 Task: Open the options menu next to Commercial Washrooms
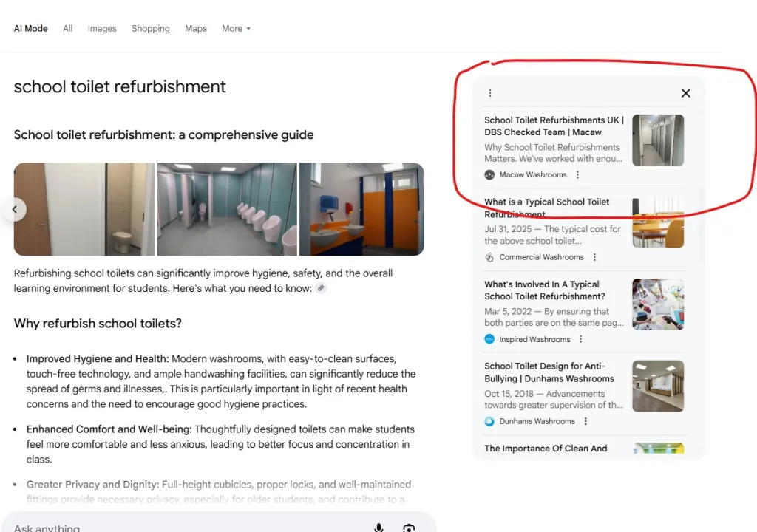(x=594, y=257)
